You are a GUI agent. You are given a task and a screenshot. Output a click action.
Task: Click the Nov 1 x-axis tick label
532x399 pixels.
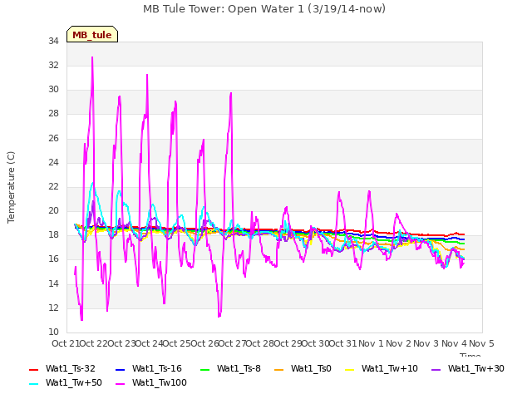(x=371, y=343)
